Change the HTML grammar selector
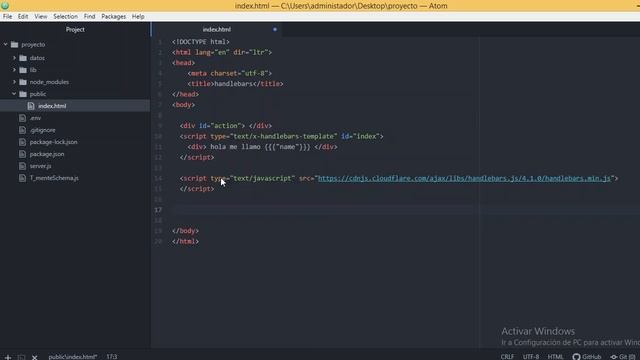The image size is (640, 360). click(x=555, y=357)
